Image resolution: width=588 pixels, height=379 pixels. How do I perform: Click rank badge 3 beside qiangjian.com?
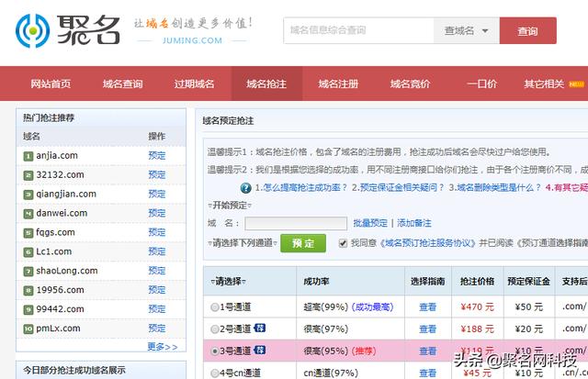point(28,195)
